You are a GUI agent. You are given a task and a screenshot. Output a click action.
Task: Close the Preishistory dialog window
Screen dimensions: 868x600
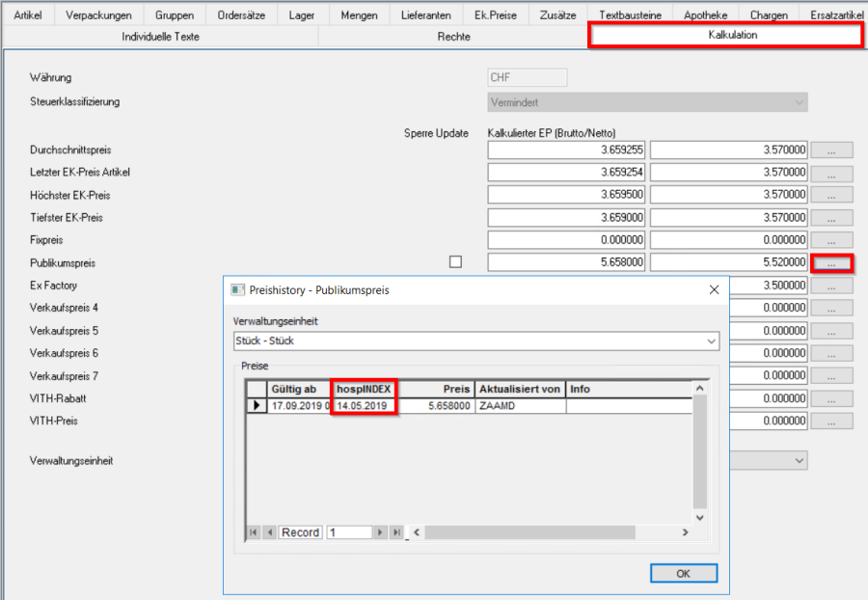click(x=714, y=289)
